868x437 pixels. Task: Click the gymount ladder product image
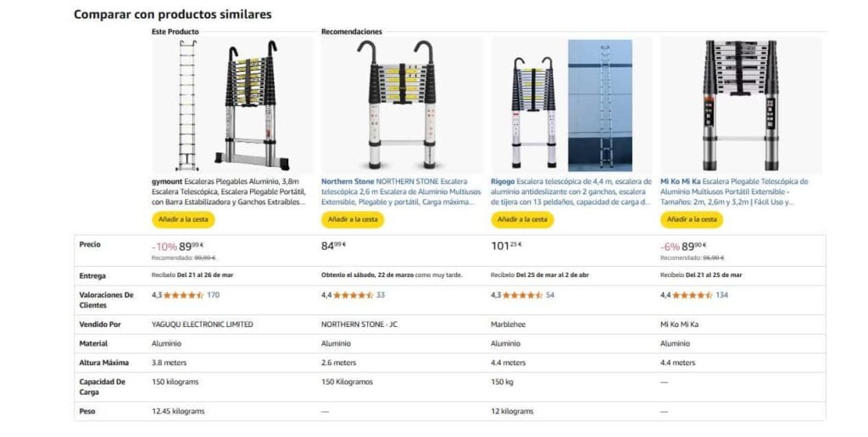coord(231,105)
